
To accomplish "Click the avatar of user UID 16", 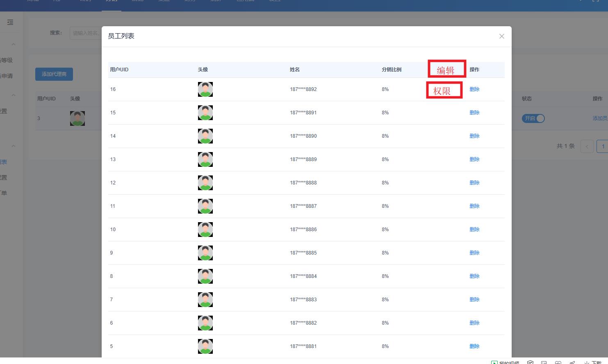I will [205, 89].
